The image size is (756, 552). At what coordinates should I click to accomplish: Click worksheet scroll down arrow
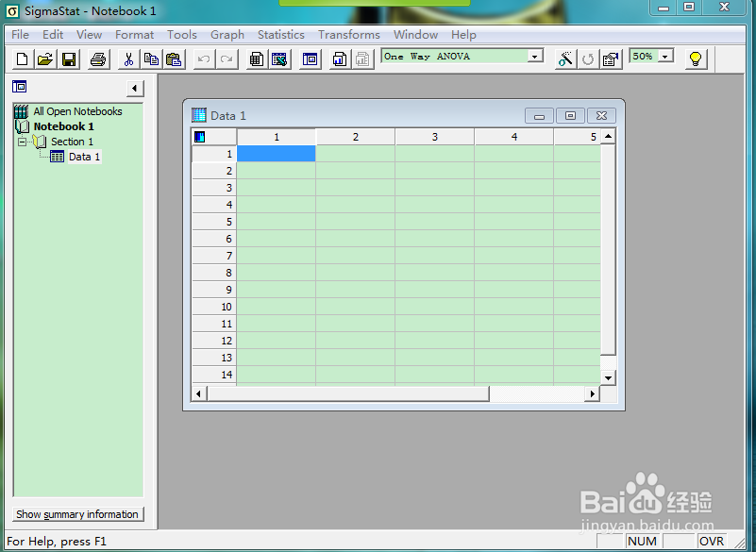click(x=609, y=378)
